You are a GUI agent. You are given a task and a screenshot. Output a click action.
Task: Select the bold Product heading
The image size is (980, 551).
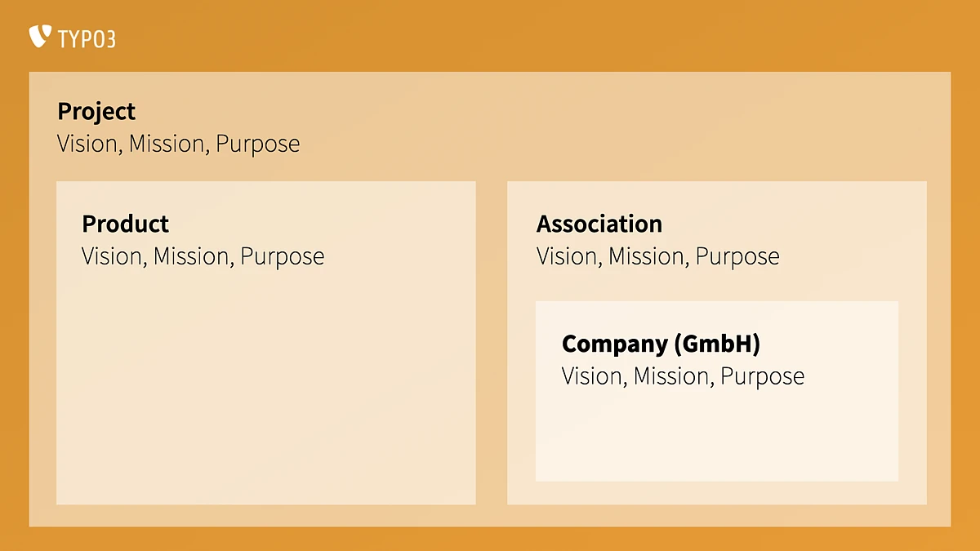pos(126,224)
